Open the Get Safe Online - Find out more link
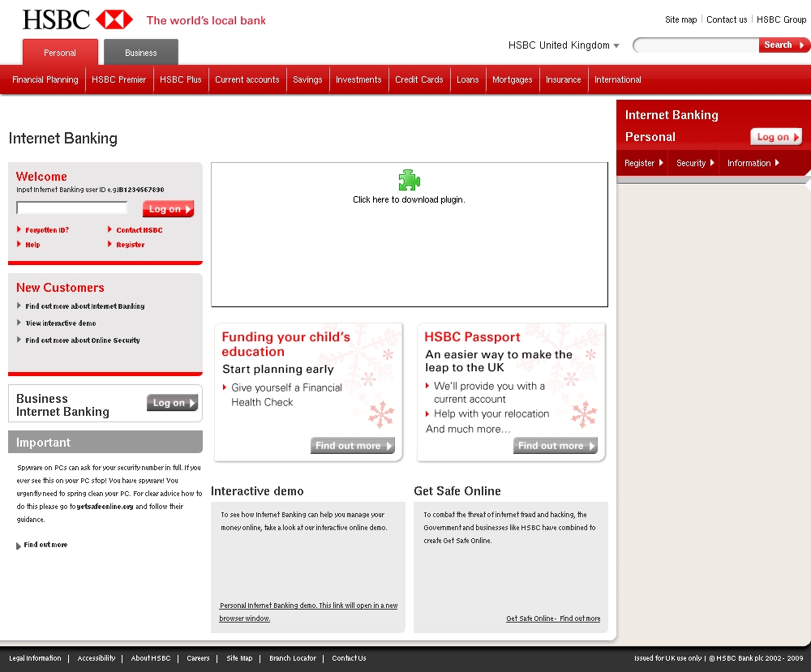The height and width of the screenshot is (672, 811). 553,618
